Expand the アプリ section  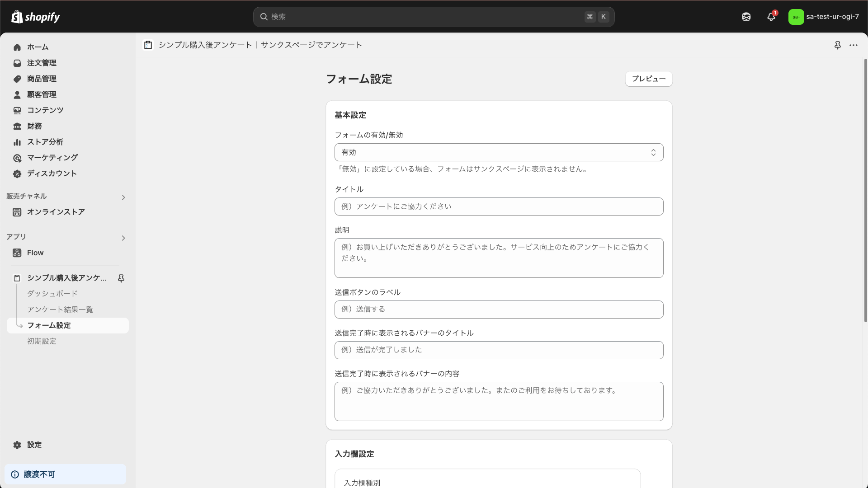point(123,238)
